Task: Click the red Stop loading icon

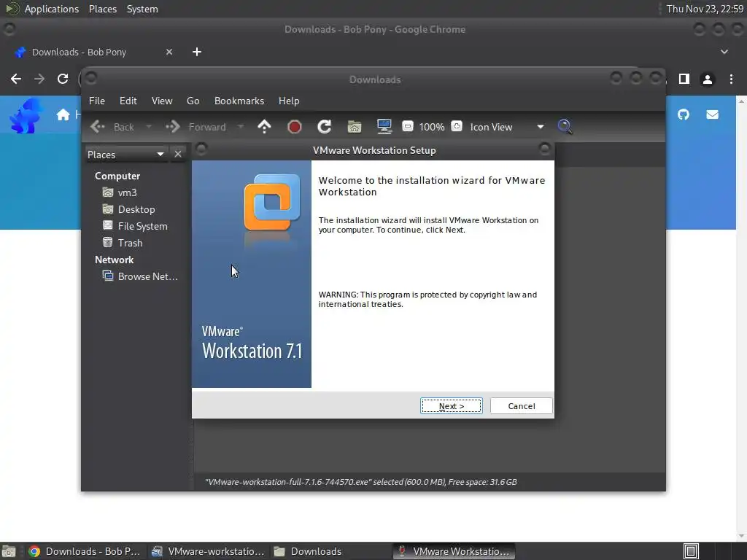Action: (x=295, y=127)
